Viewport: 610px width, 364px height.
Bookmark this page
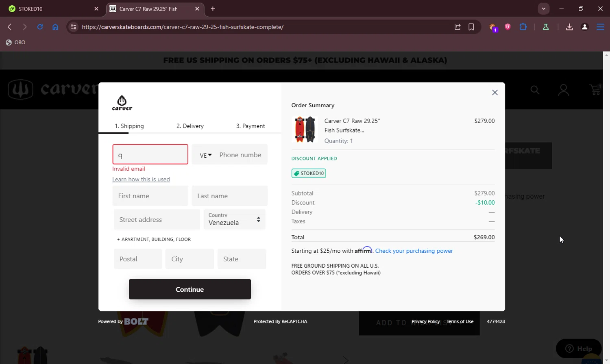(x=471, y=27)
